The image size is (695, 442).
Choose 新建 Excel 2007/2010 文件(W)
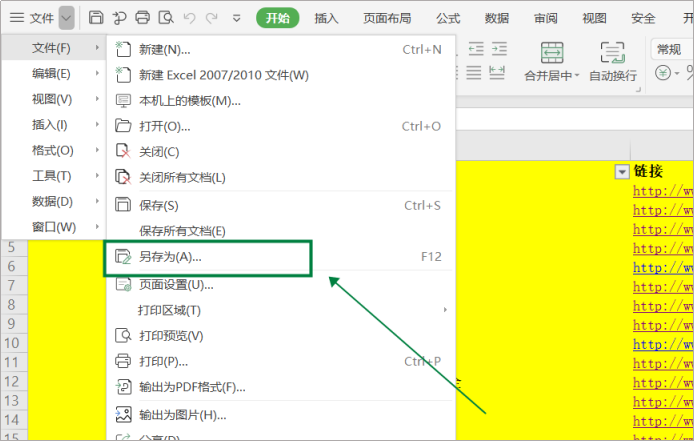[x=281, y=75]
